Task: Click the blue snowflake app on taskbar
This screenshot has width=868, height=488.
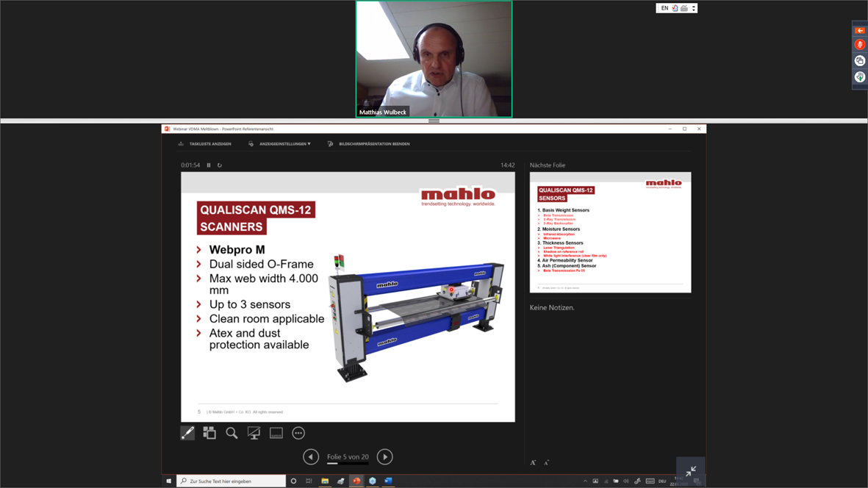Action: tap(373, 481)
